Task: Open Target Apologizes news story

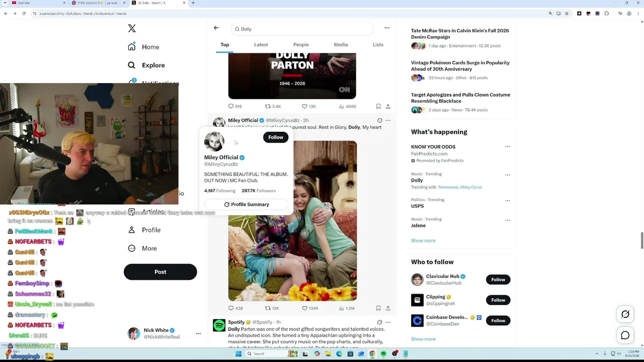Action: [461, 103]
